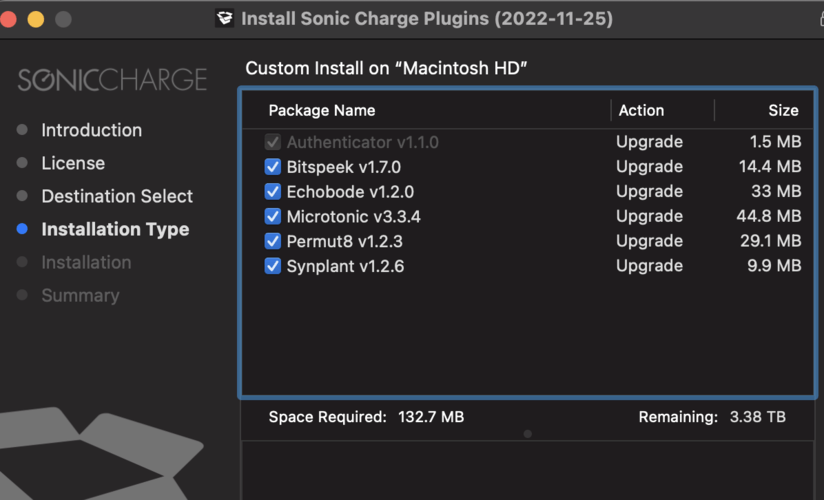Uncheck the Bitspeek v1.7.0 checkbox

pos(273,167)
